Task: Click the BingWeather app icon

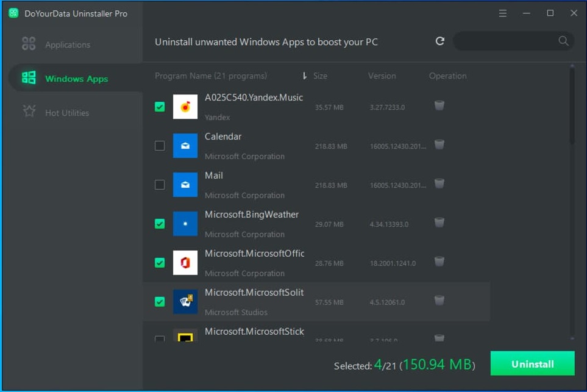Action: 185,224
